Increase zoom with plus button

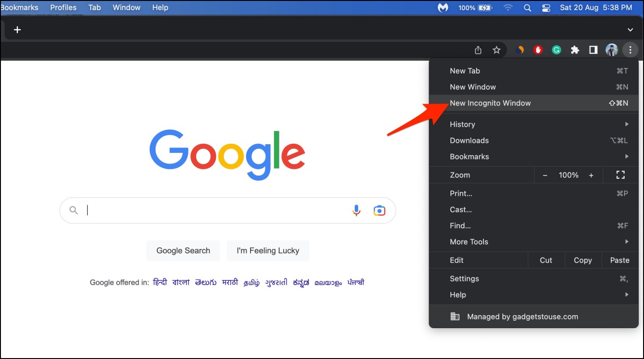(591, 175)
